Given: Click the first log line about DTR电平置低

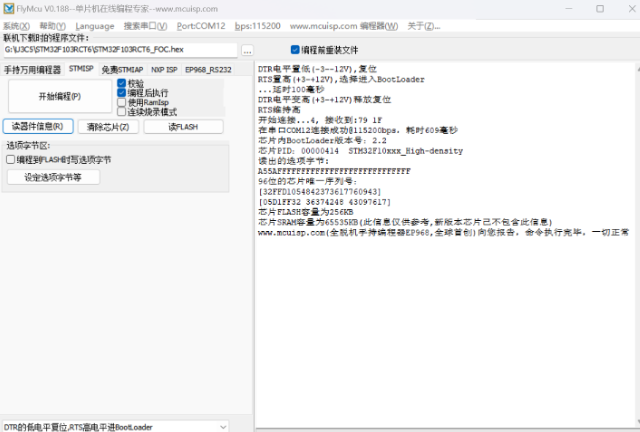Looking at the screenshot, I should [317, 69].
